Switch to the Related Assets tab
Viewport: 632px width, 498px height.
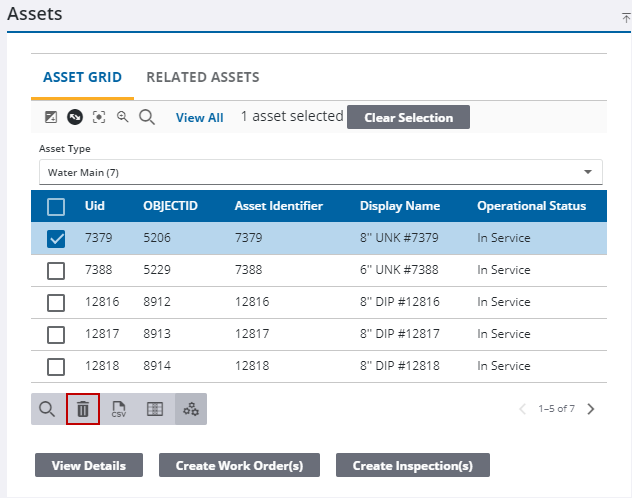pyautogui.click(x=203, y=77)
